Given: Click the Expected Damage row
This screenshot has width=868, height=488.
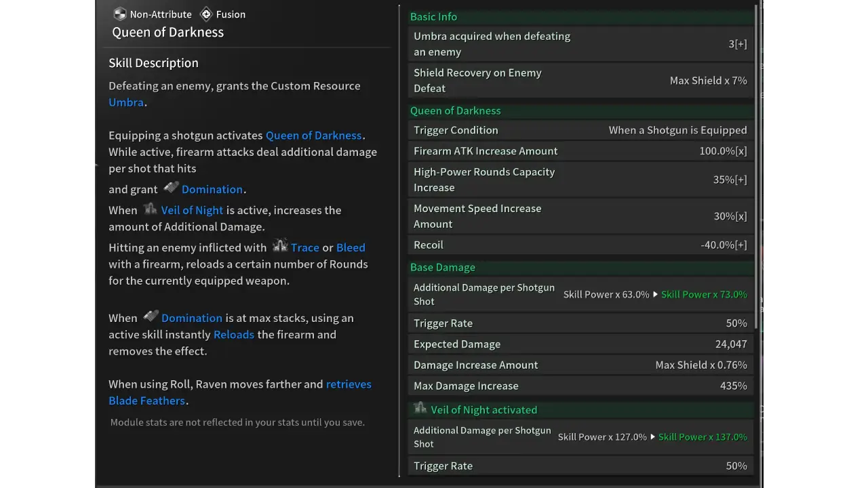Looking at the screenshot, I should [582, 344].
